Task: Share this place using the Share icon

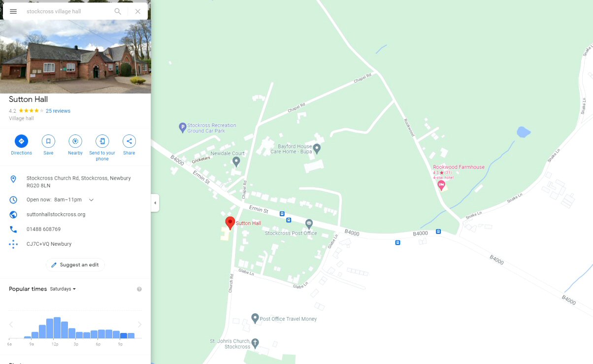Action: (x=129, y=141)
